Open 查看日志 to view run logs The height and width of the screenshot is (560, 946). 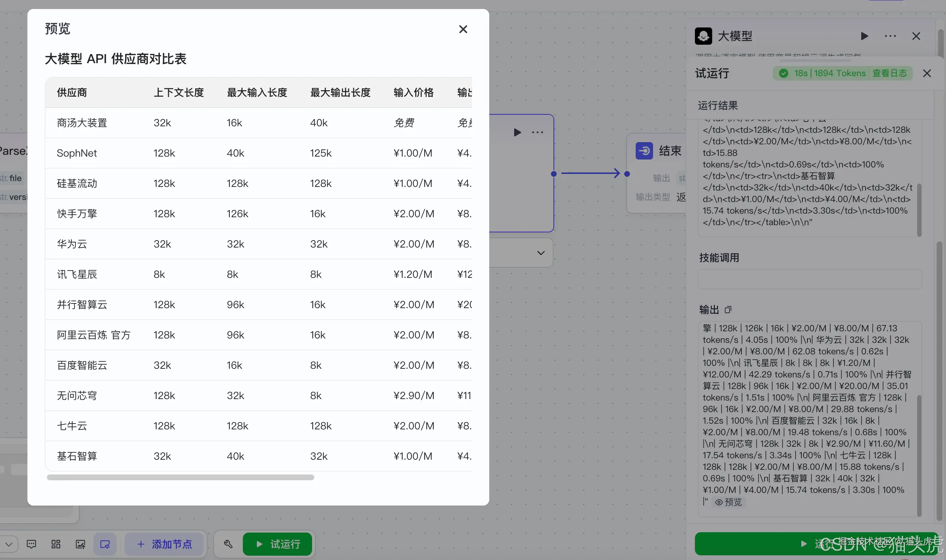[x=890, y=73]
